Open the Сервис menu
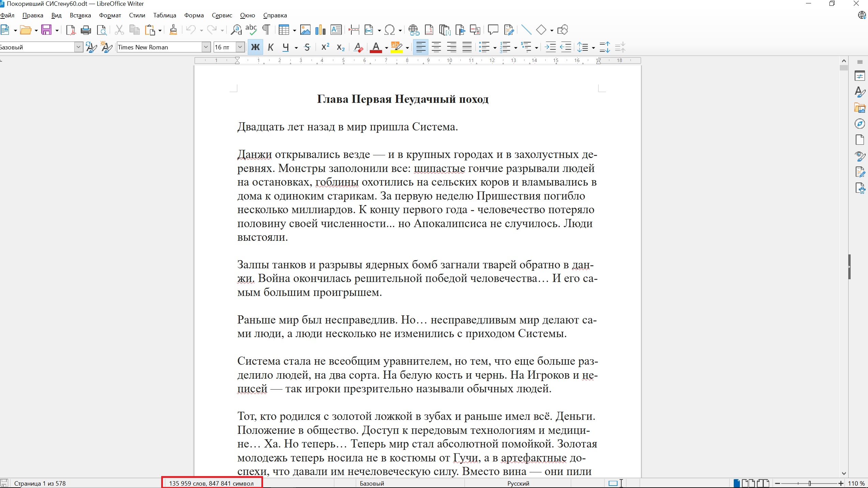 [x=222, y=15]
